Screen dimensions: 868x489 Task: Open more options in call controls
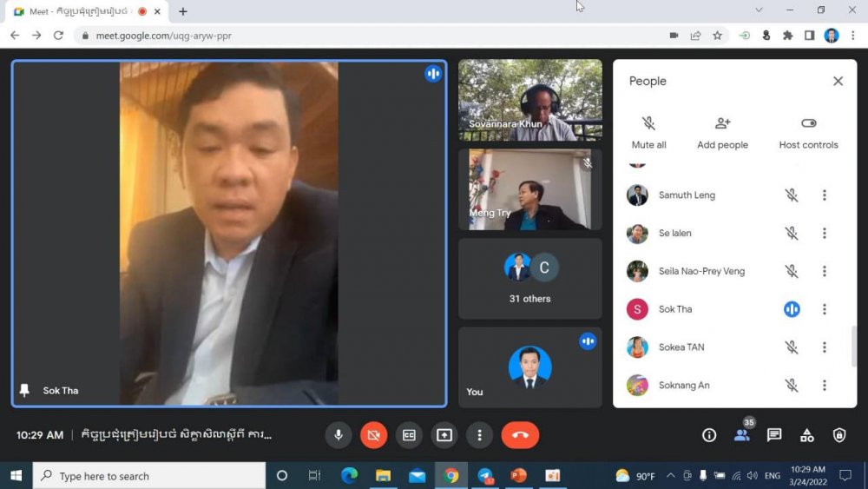click(479, 435)
